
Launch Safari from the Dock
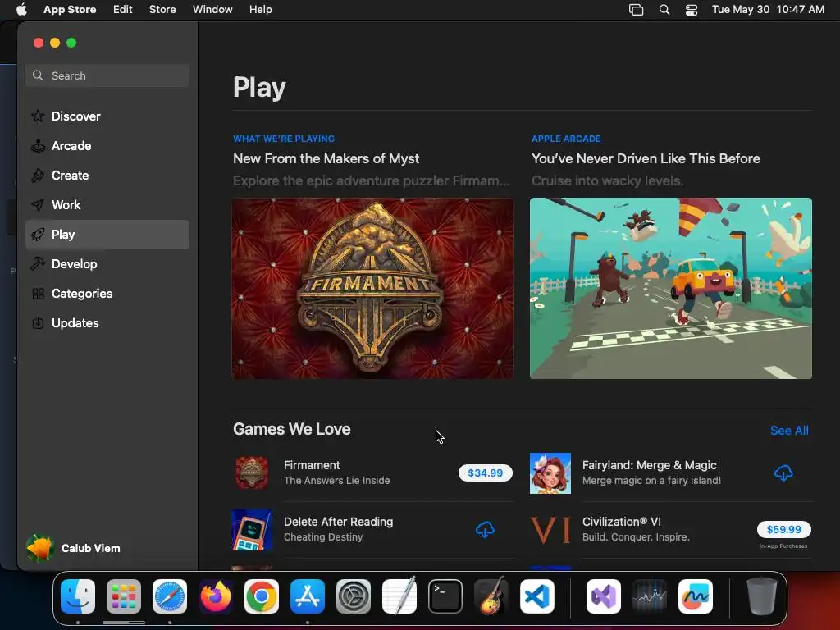pos(170,596)
